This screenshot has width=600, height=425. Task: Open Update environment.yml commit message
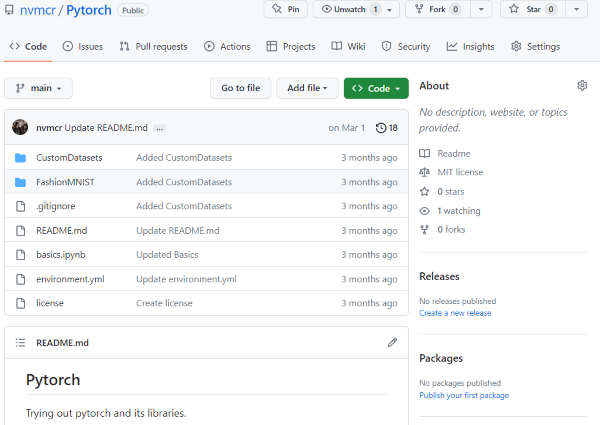[x=186, y=279]
